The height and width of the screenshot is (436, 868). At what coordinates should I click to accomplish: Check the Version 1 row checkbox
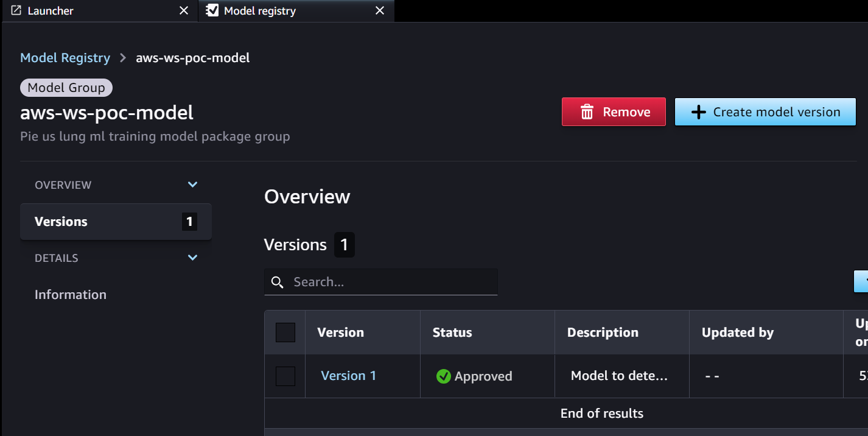[x=285, y=376]
